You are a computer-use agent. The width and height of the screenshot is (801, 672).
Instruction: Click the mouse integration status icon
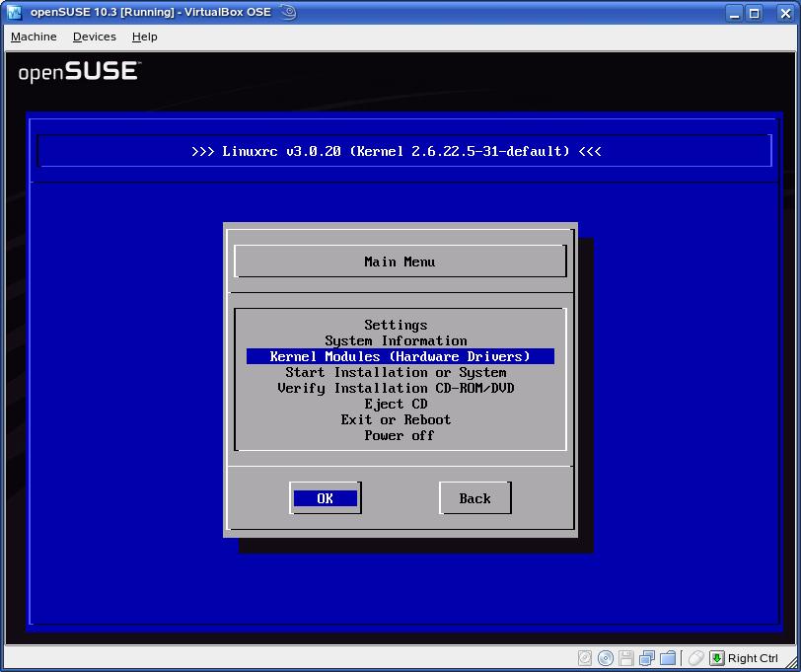[x=695, y=658]
